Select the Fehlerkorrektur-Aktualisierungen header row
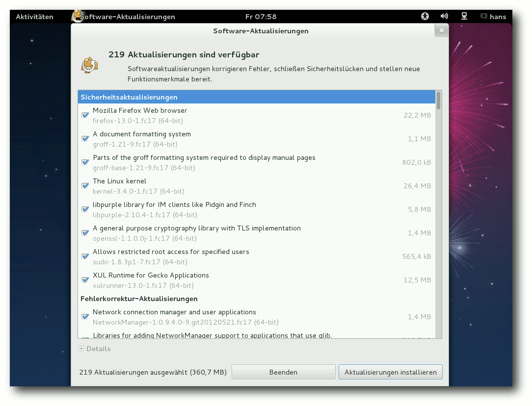This screenshot has width=532, height=406. click(x=257, y=299)
